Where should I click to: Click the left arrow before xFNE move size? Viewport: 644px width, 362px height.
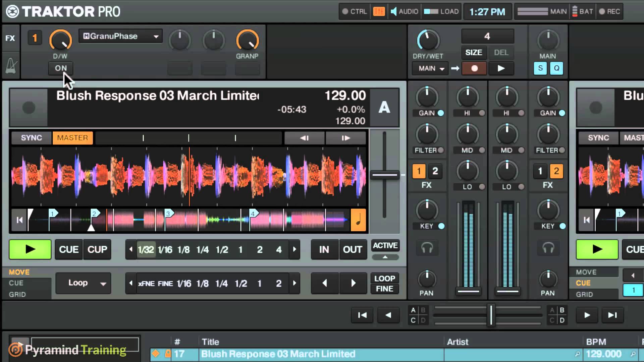coord(131,283)
